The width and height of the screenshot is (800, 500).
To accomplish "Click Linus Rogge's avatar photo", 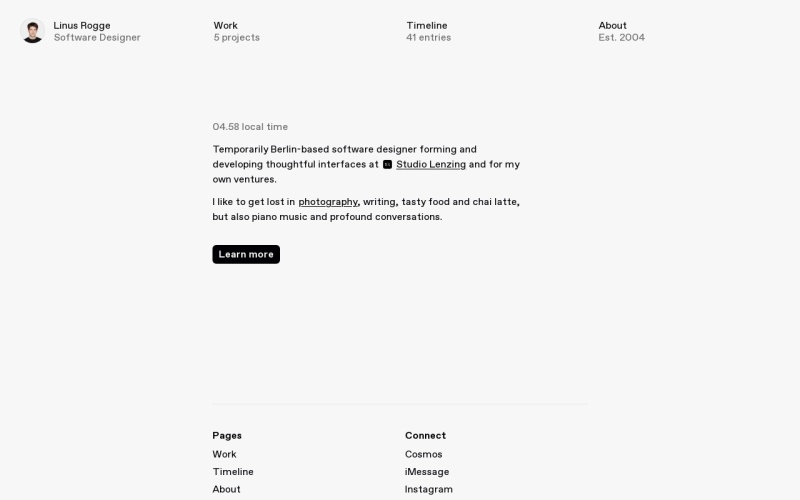I will pyautogui.click(x=32, y=31).
